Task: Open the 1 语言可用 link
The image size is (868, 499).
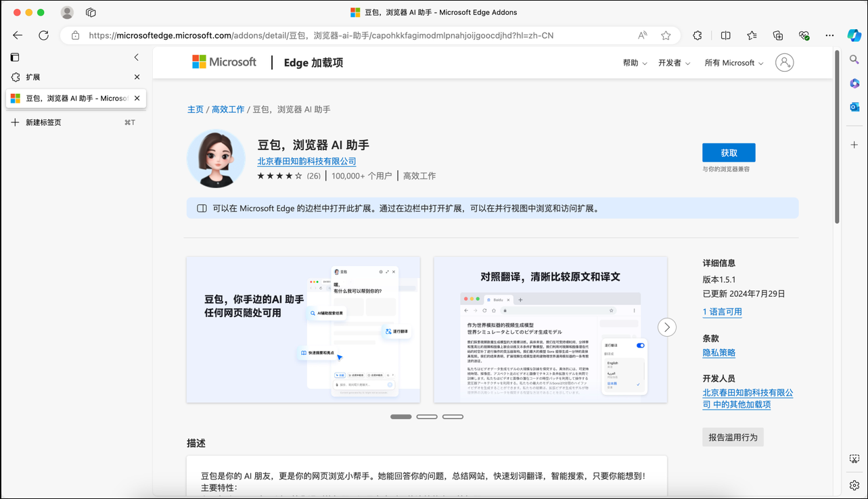Action: click(722, 312)
